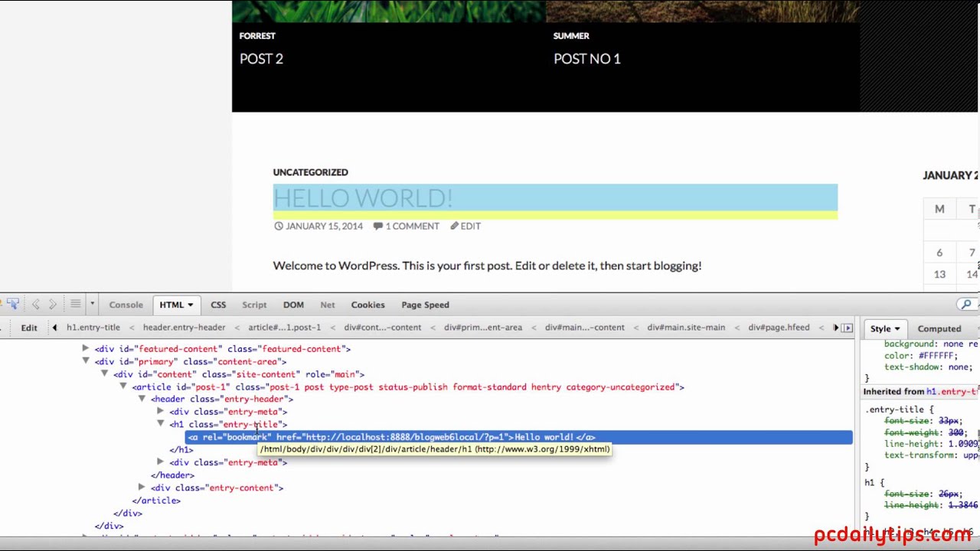Viewport: 980px width, 551px height.
Task: Collapse the div id content node
Action: 104,373
